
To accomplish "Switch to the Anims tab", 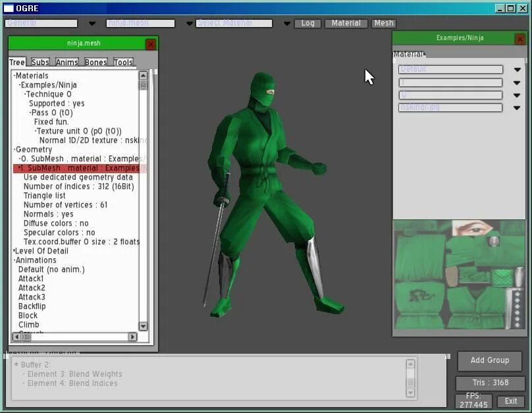I will pyautogui.click(x=67, y=63).
